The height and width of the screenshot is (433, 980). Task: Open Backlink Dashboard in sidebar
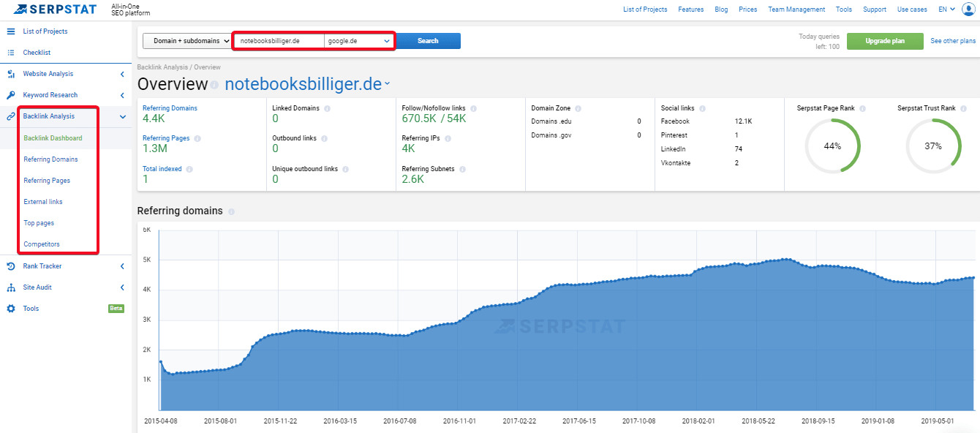pos(53,138)
